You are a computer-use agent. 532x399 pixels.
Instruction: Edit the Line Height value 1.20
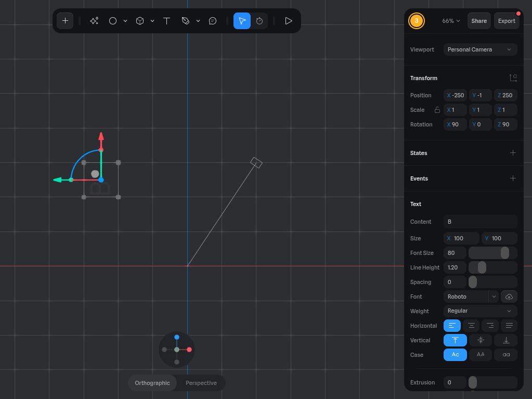click(455, 267)
